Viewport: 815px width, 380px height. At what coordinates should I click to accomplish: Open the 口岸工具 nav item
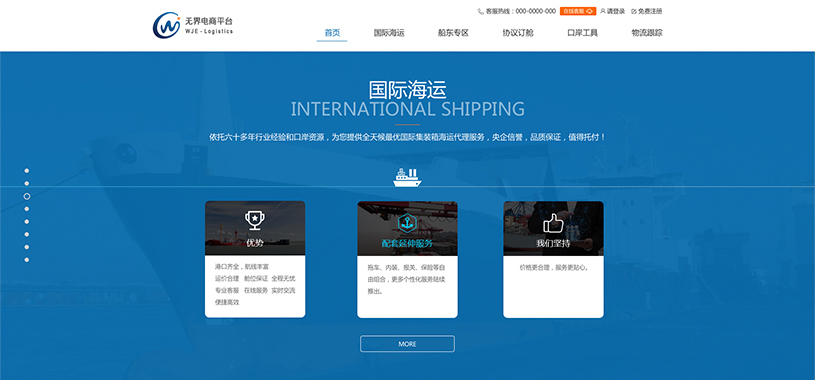coord(582,33)
